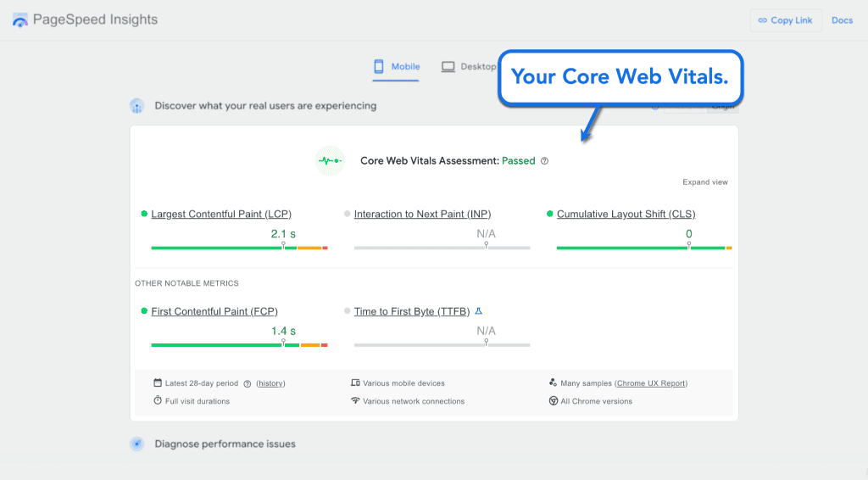Open help icon after Latest 28-day period
This screenshot has height=480, width=868.
(x=248, y=383)
